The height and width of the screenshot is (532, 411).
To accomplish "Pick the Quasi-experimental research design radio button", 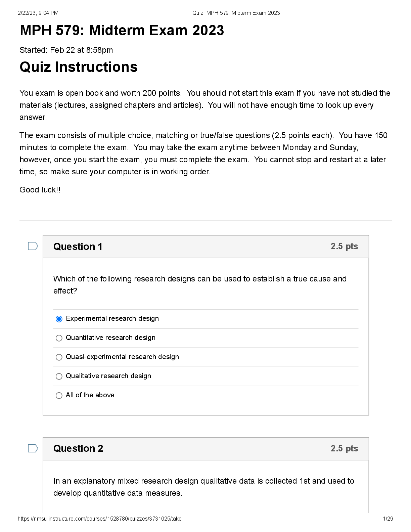I will [x=59, y=357].
